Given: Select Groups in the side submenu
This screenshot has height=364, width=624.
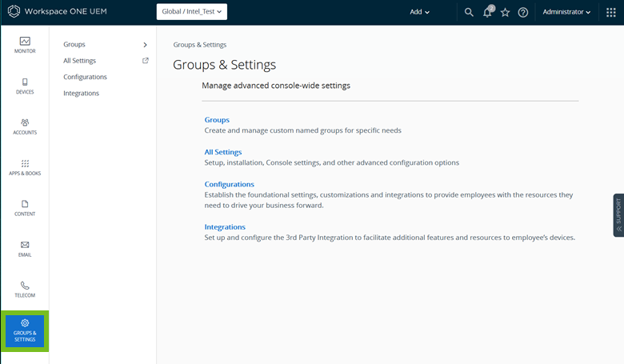Looking at the screenshot, I should (x=74, y=44).
